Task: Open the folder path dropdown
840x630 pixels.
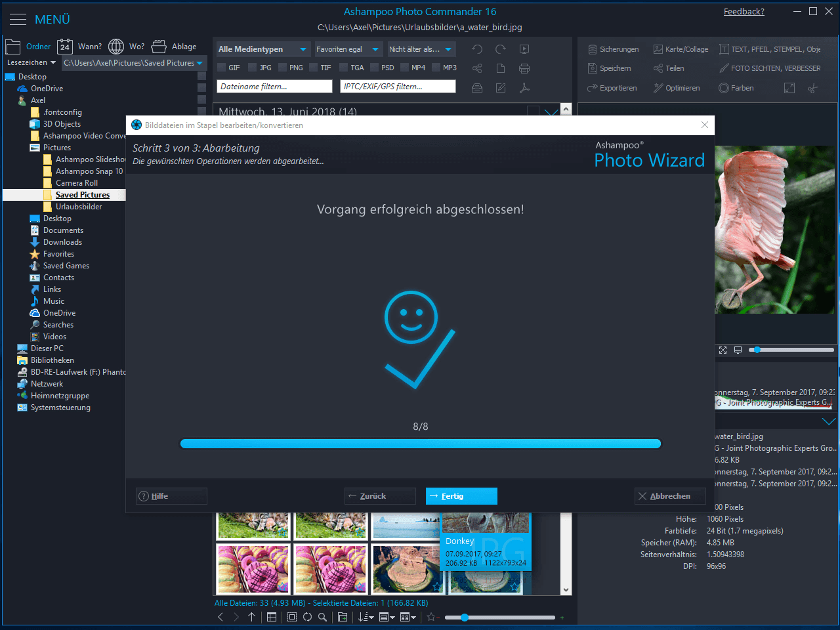Action: [x=133, y=63]
